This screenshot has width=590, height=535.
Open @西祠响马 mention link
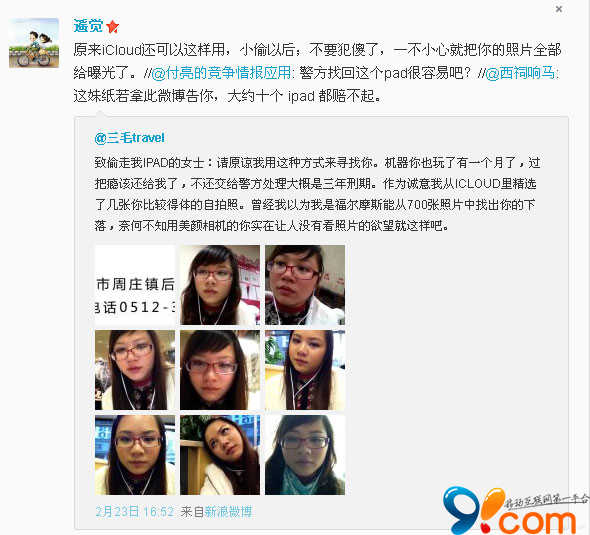coord(520,73)
